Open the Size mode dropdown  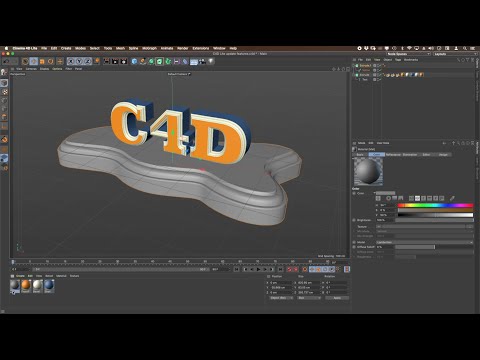click(309, 298)
